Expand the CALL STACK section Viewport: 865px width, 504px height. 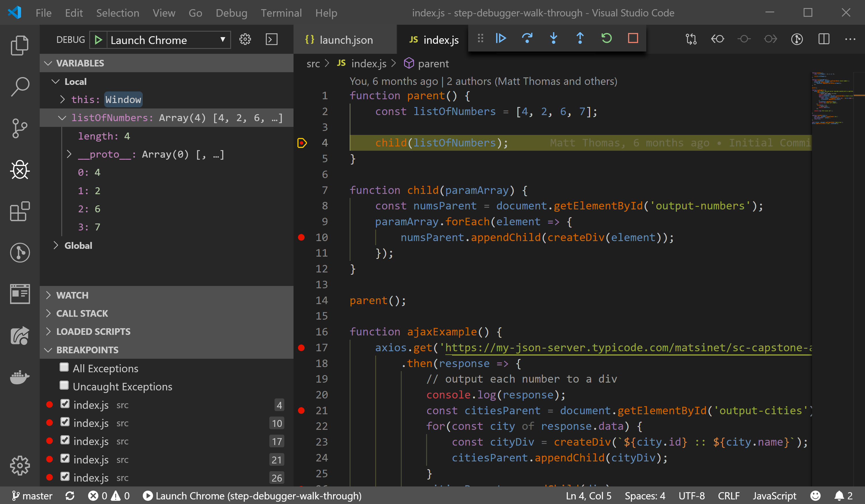pyautogui.click(x=82, y=313)
